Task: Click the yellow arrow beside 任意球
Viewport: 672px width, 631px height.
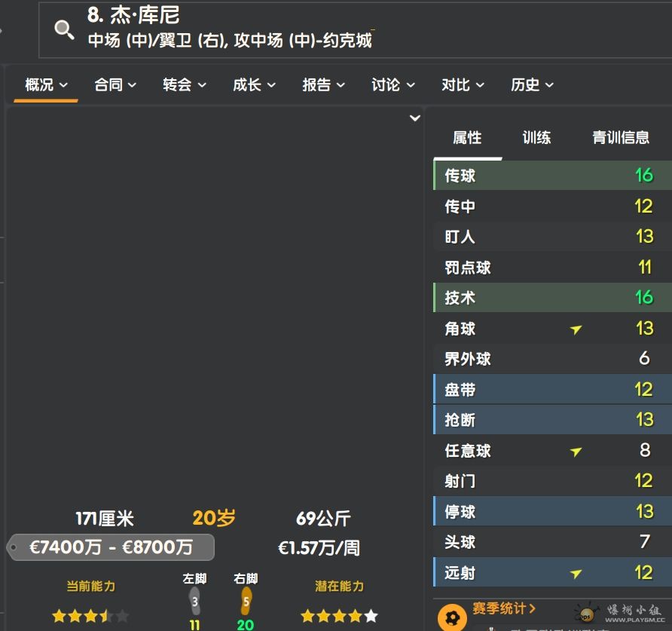Action: pos(576,452)
